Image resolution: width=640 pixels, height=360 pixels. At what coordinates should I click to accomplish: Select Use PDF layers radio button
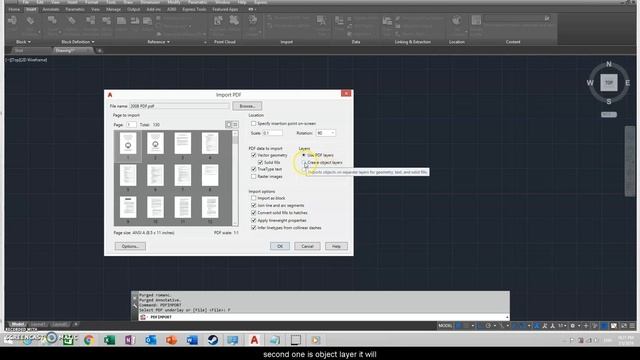coord(304,155)
